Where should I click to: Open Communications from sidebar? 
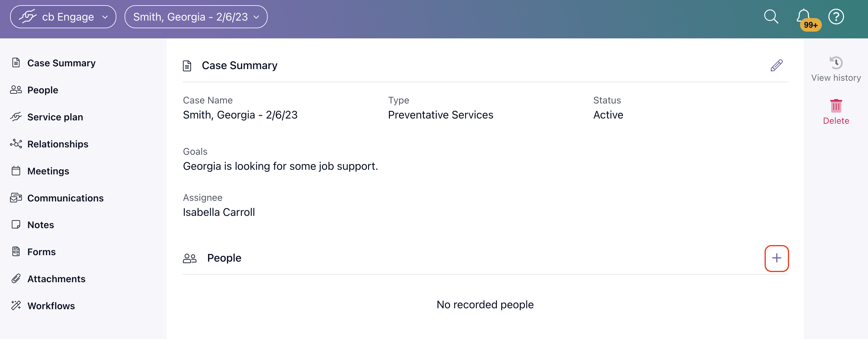65,198
